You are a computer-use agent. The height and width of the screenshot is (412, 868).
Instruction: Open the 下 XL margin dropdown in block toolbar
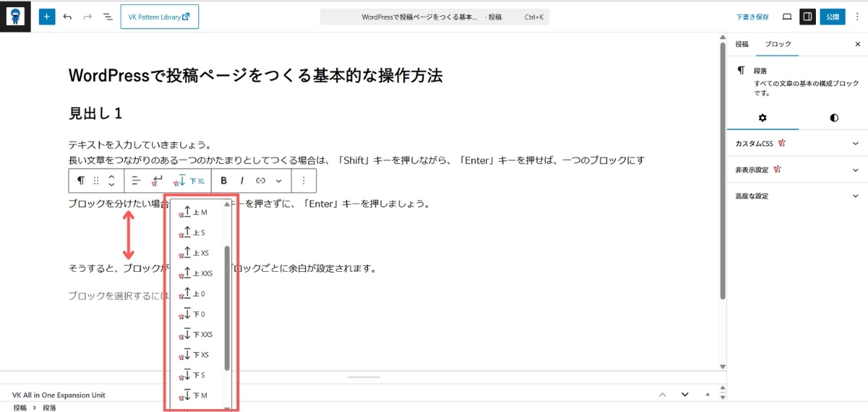[x=191, y=180]
